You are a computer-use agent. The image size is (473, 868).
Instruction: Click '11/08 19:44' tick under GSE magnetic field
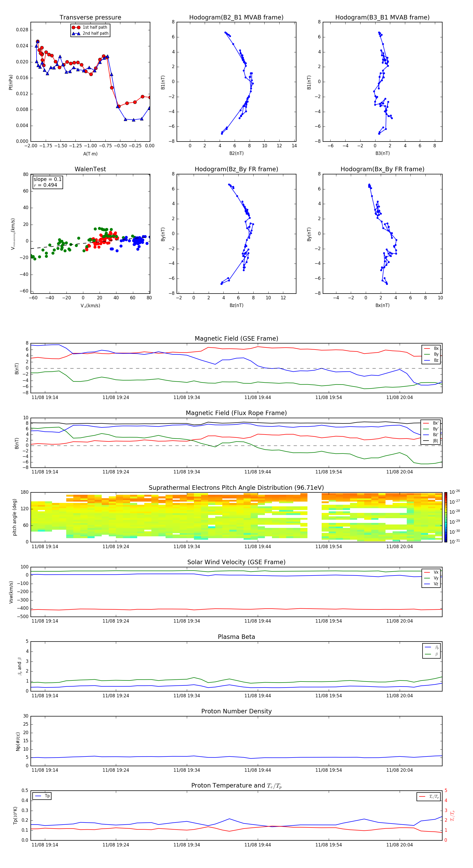[258, 397]
